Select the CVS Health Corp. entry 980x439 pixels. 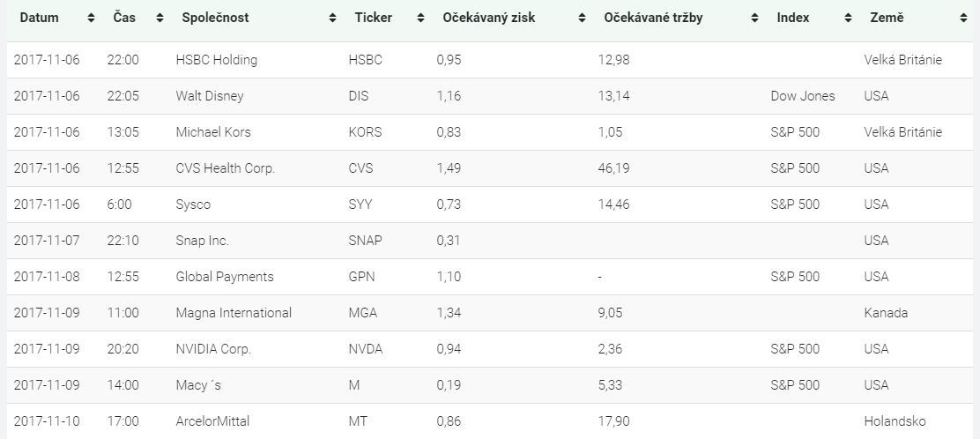[226, 168]
